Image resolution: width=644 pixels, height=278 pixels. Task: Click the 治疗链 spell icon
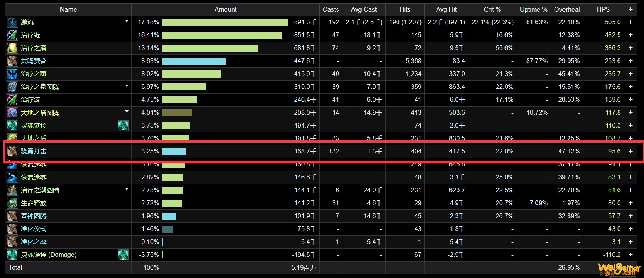[13, 35]
